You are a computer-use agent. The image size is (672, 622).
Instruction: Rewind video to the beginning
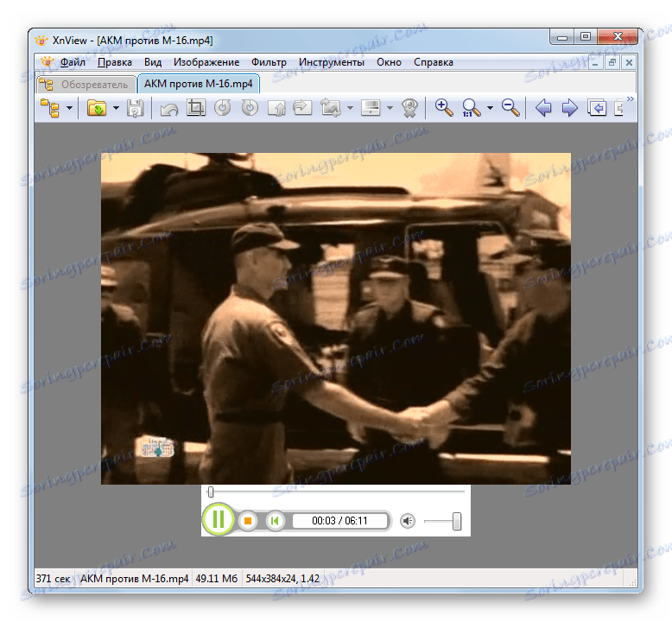[275, 521]
